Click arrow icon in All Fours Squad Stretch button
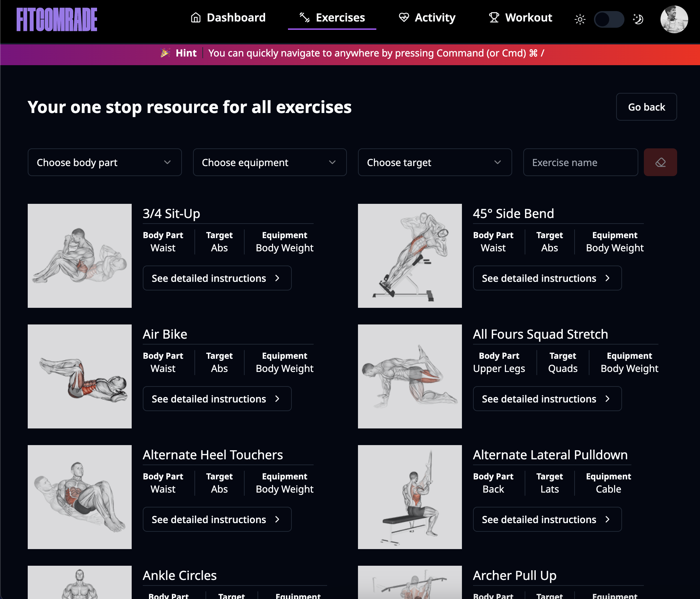The width and height of the screenshot is (700, 599). (x=607, y=399)
